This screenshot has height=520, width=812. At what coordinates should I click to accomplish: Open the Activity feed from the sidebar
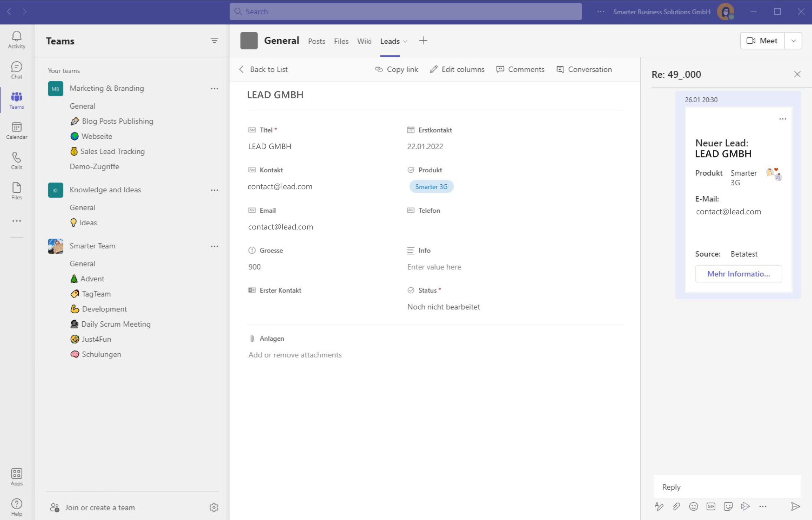(16, 40)
